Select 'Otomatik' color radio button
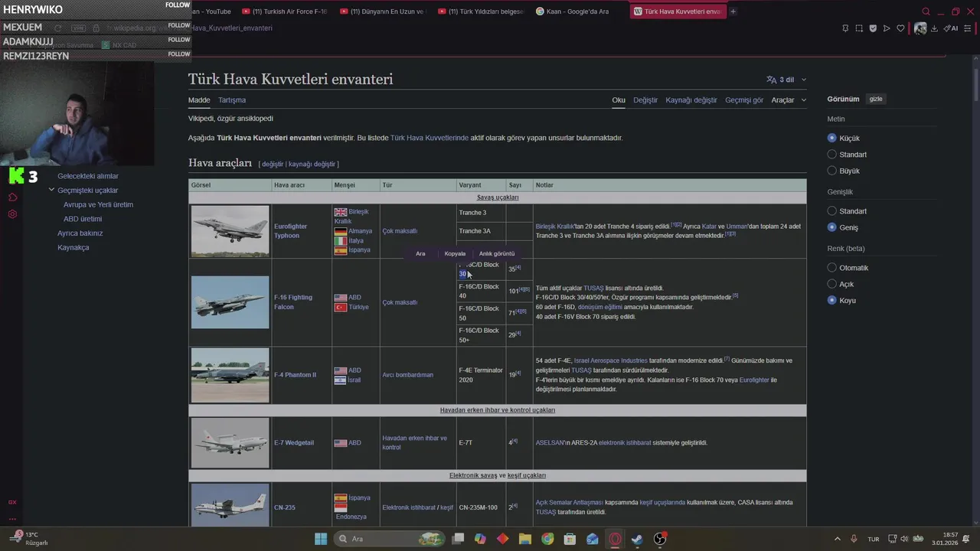 point(832,268)
